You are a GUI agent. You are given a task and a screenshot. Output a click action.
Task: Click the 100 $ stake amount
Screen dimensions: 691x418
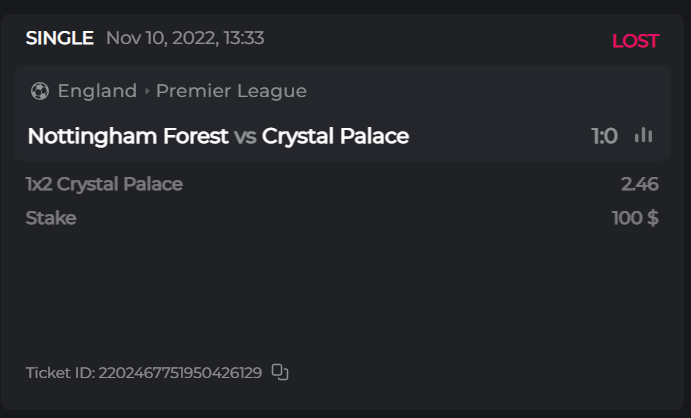click(x=635, y=218)
